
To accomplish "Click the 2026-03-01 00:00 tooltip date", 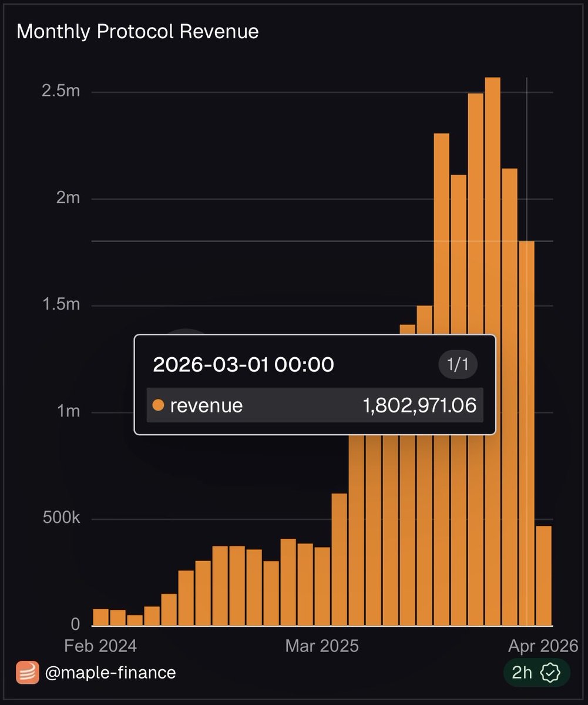I will coord(243,365).
